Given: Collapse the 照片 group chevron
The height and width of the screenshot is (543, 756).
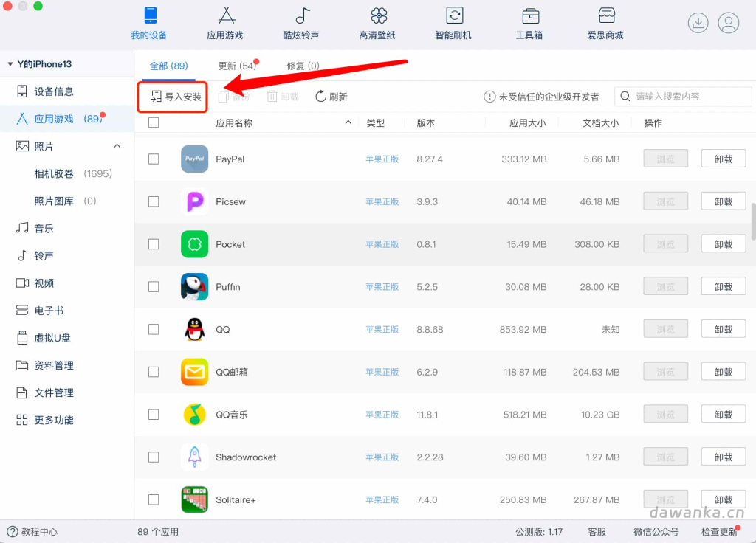Looking at the screenshot, I should (x=117, y=146).
